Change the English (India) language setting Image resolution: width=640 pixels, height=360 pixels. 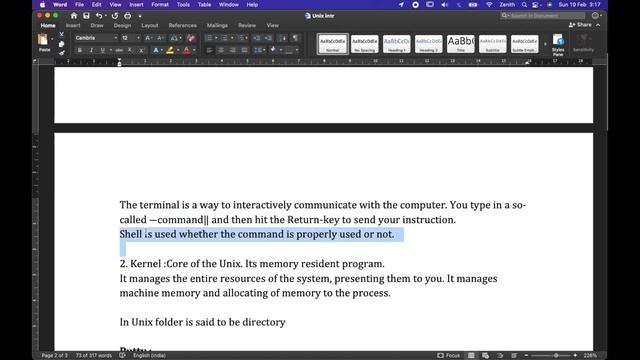click(149, 356)
